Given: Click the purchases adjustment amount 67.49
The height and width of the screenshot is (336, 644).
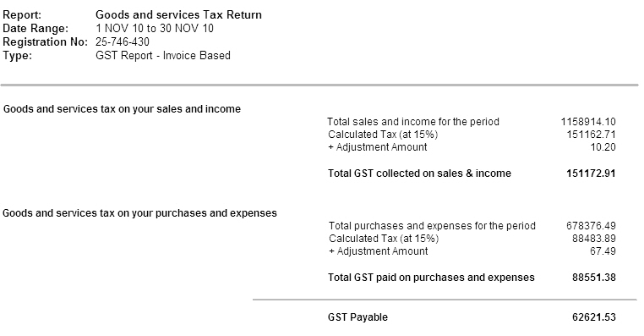Looking at the screenshot, I should [x=603, y=251].
